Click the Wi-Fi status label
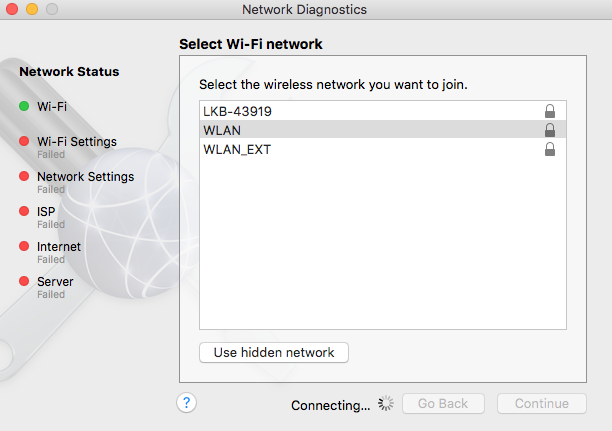 click(x=52, y=106)
